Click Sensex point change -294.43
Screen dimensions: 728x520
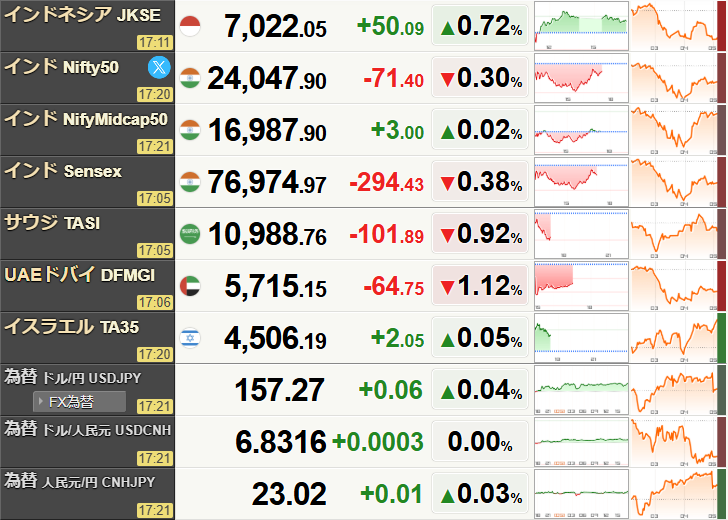(x=387, y=182)
